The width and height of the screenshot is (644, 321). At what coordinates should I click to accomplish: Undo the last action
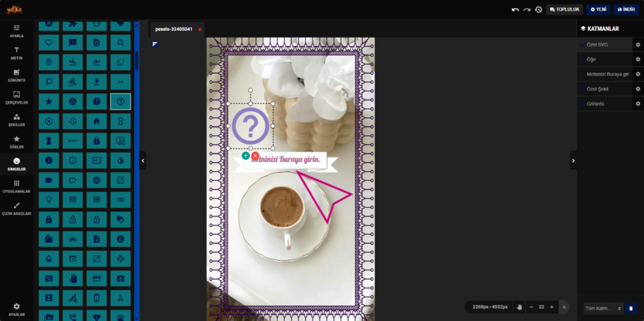[515, 9]
